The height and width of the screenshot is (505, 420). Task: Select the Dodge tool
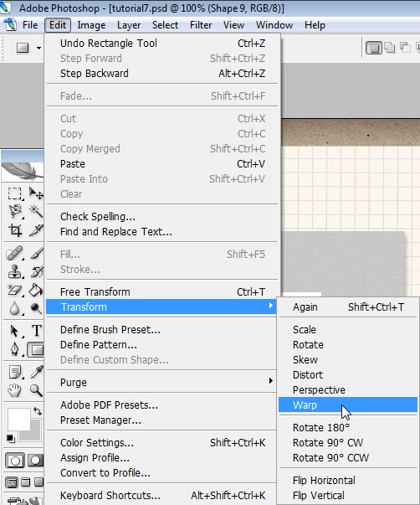[x=36, y=308]
